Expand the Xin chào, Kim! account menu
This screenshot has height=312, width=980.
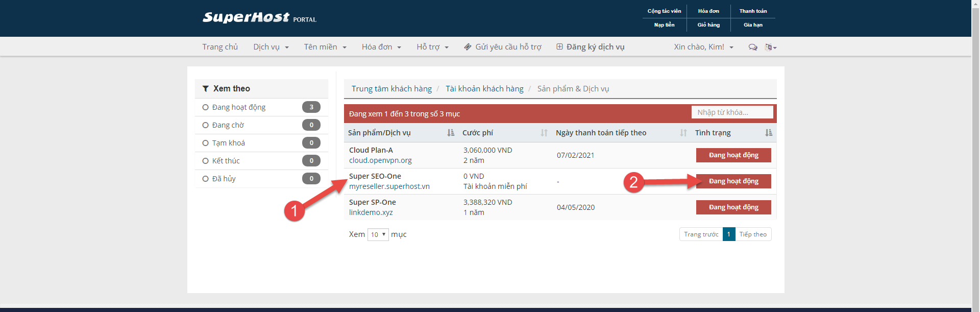coord(703,47)
